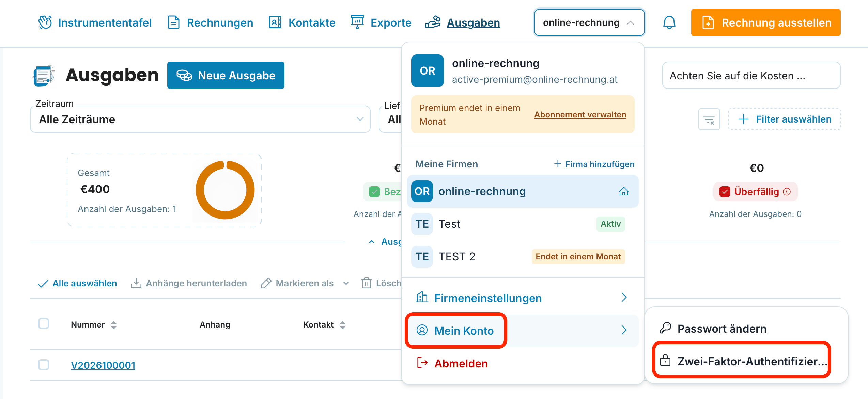Click Rechnung ausstellen orange button
This screenshot has width=868, height=399.
pyautogui.click(x=766, y=22)
